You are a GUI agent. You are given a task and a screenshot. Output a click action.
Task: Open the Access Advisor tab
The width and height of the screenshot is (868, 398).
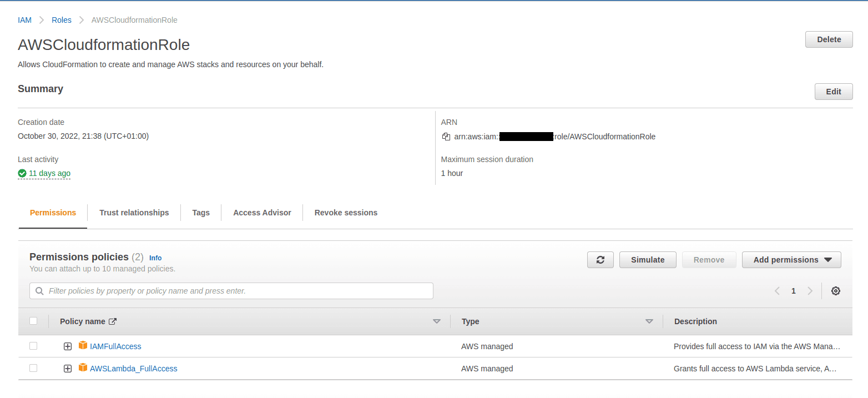point(262,213)
